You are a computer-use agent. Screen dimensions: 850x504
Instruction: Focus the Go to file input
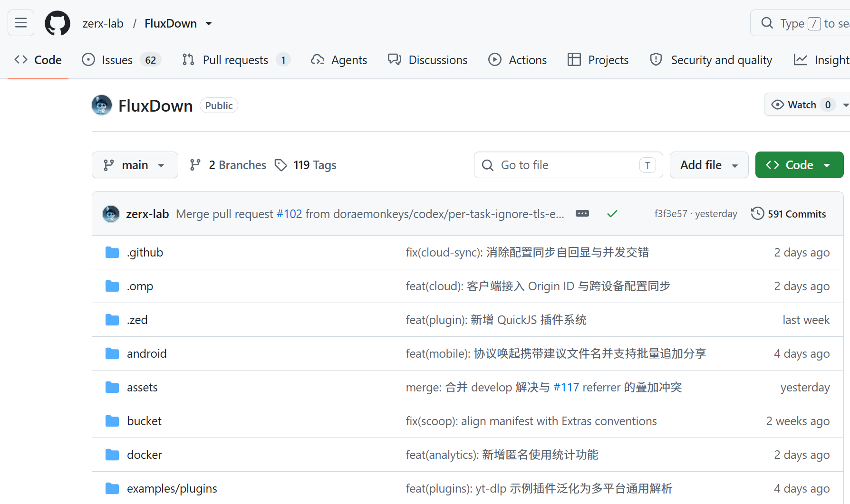click(568, 165)
